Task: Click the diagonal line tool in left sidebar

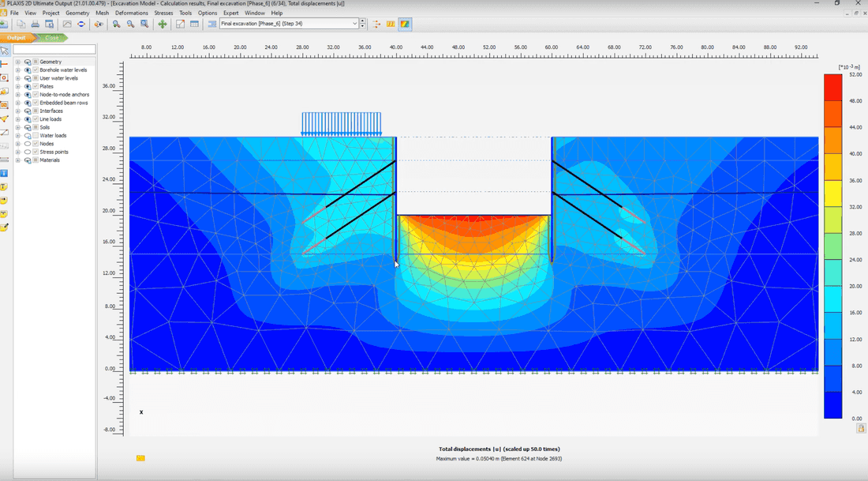Action: (5, 133)
